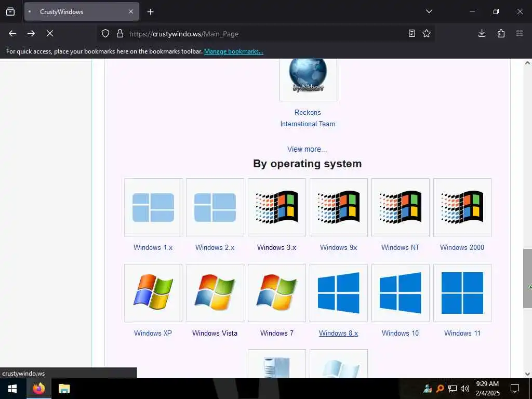The width and height of the screenshot is (532, 399).
Task: Open the Windows 11 logo tile
Action: click(x=462, y=293)
